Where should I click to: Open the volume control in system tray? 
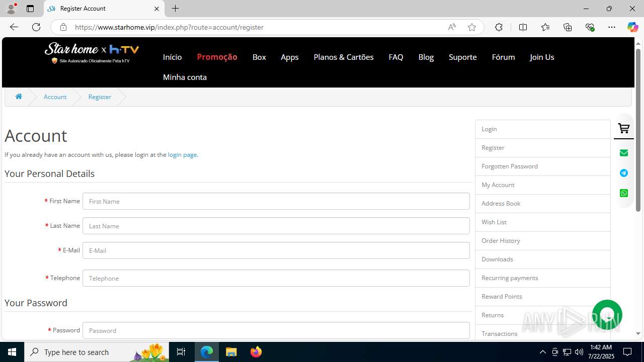pos(579,352)
